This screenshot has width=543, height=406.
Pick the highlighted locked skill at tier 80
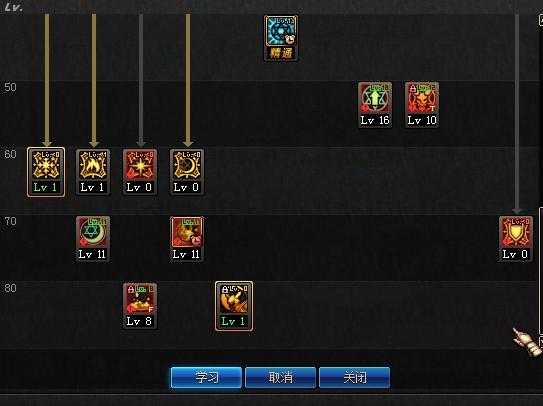coord(234,306)
